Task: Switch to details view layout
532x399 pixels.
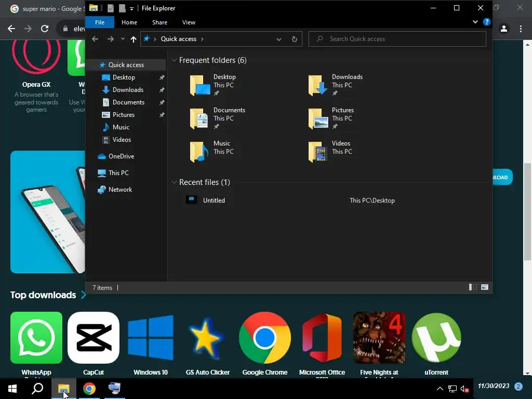Action: point(473,287)
